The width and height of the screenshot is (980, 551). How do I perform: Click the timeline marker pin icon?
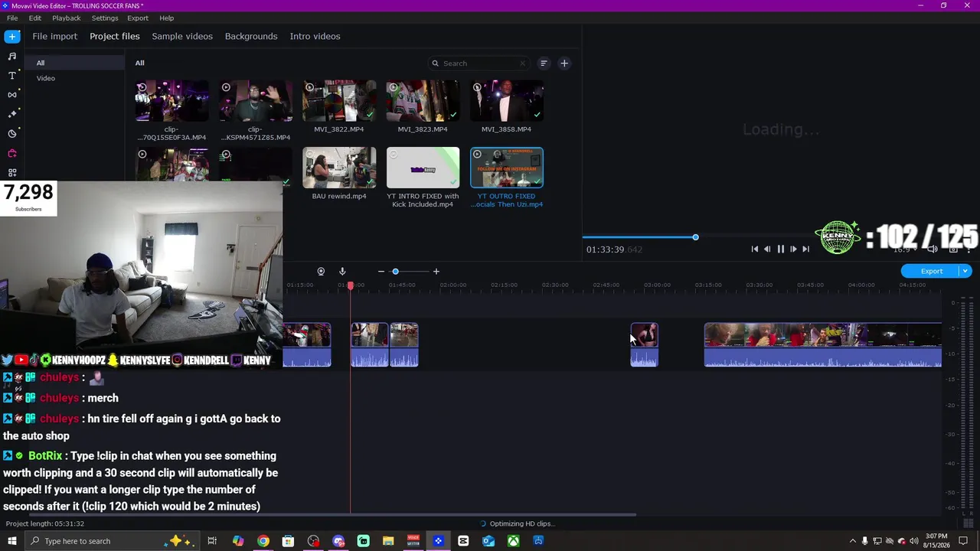coord(321,272)
